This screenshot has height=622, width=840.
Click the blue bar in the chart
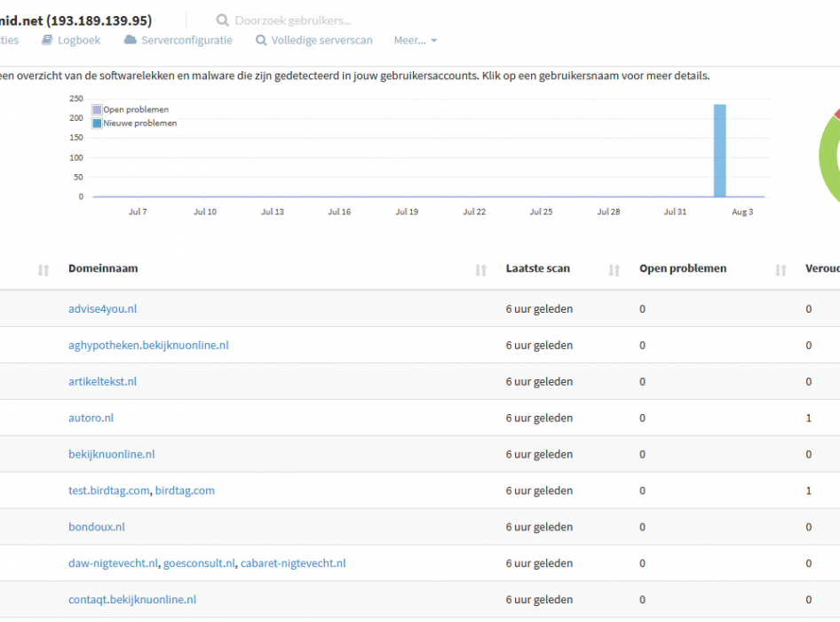(719, 151)
